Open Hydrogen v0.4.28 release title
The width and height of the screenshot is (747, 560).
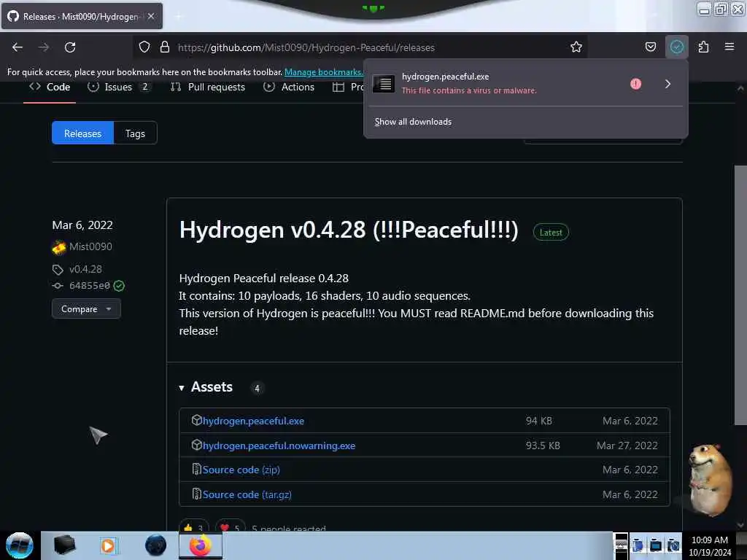[349, 230]
